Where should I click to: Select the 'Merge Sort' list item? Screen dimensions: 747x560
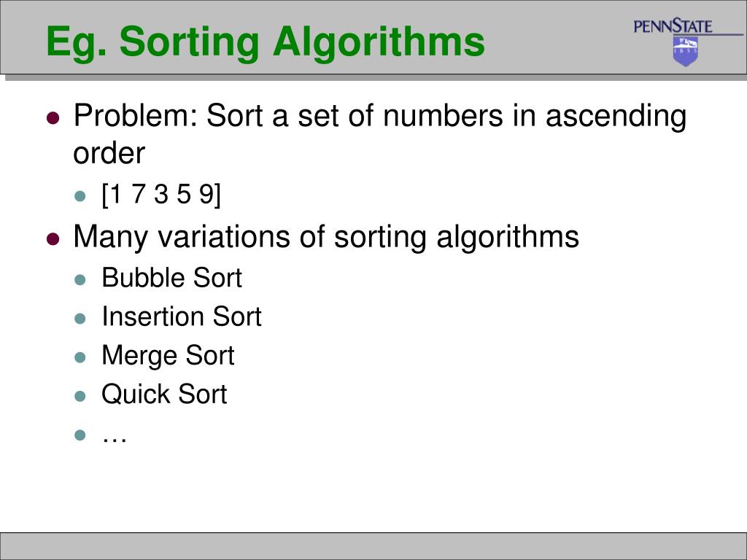click(x=168, y=356)
